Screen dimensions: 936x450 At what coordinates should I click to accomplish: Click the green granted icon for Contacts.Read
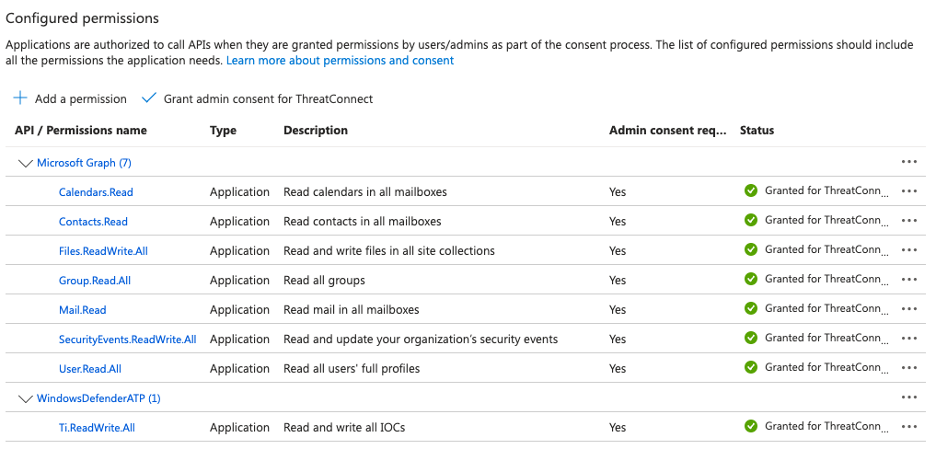[751, 220]
